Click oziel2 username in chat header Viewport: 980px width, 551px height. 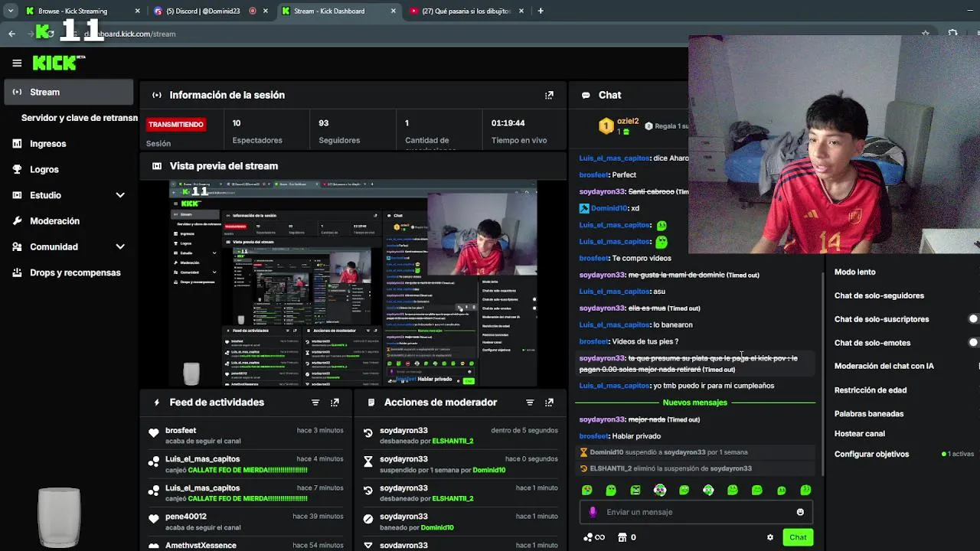tap(628, 121)
